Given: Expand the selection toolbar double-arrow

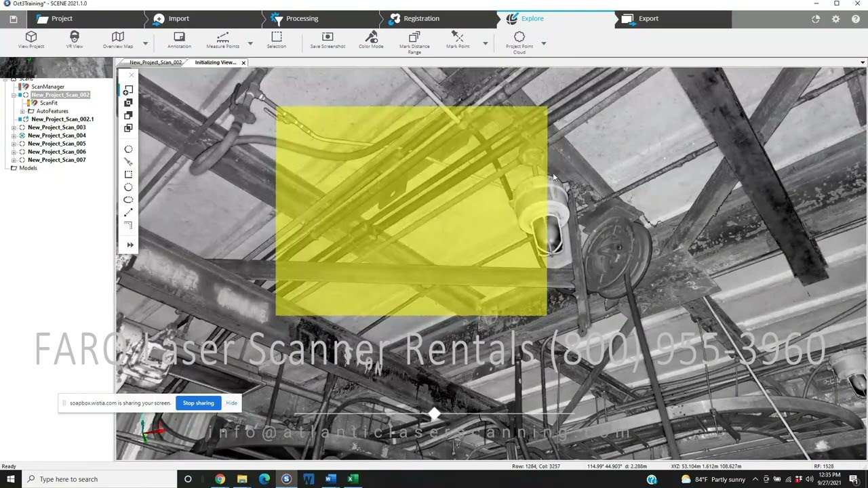Looking at the screenshot, I should (x=130, y=245).
